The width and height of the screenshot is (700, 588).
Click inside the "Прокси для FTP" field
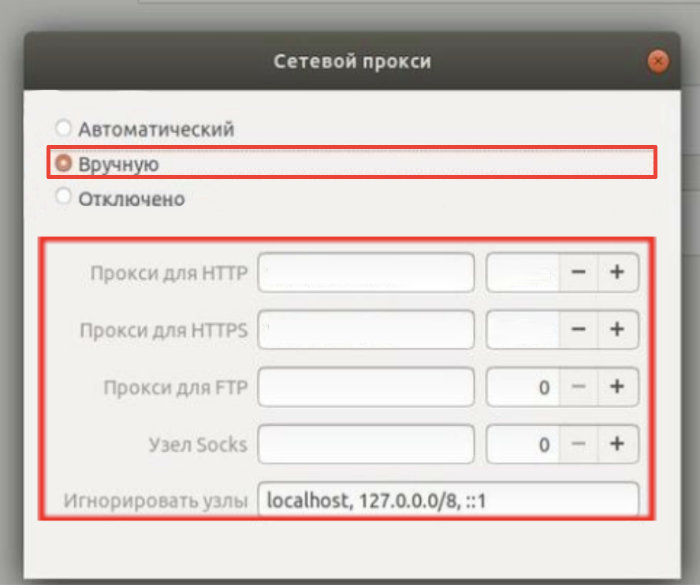(x=365, y=387)
